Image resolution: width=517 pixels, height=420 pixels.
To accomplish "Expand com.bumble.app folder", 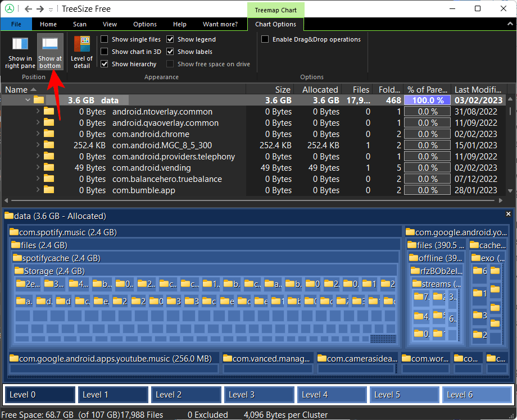I will [x=38, y=189].
